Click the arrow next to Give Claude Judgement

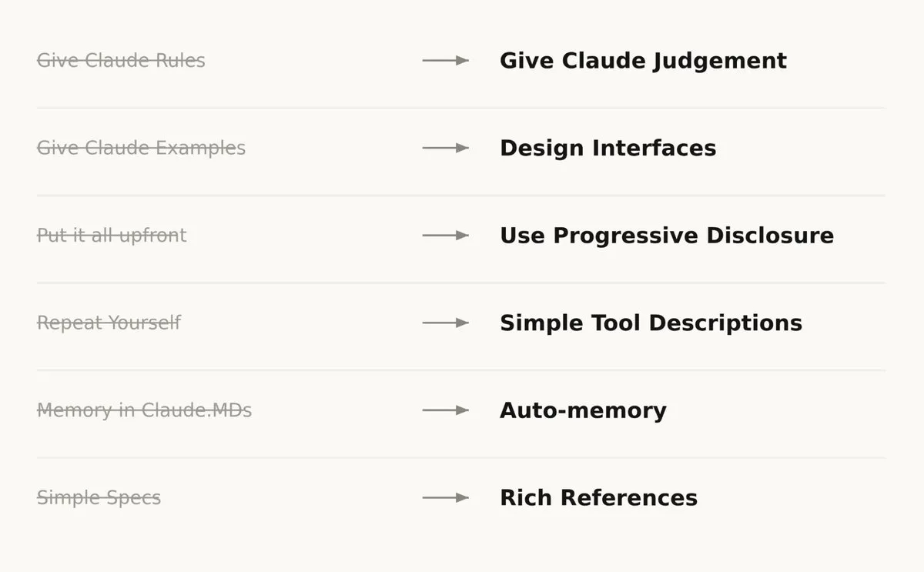(445, 60)
